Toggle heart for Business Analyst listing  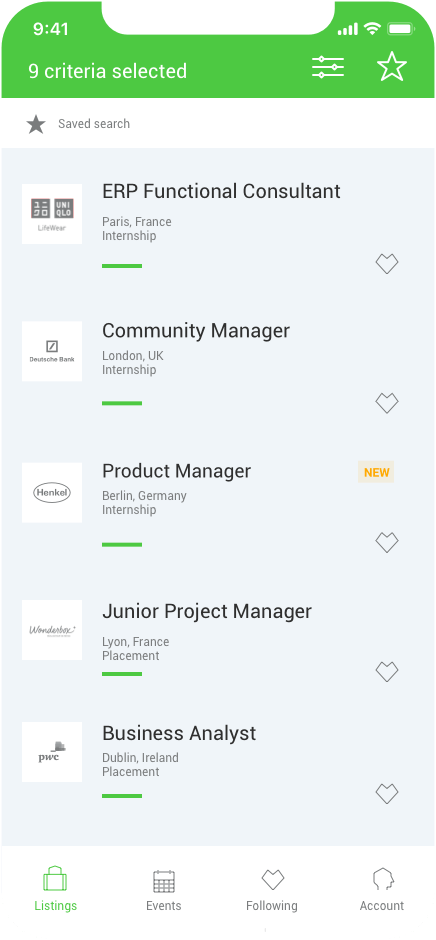tap(387, 794)
